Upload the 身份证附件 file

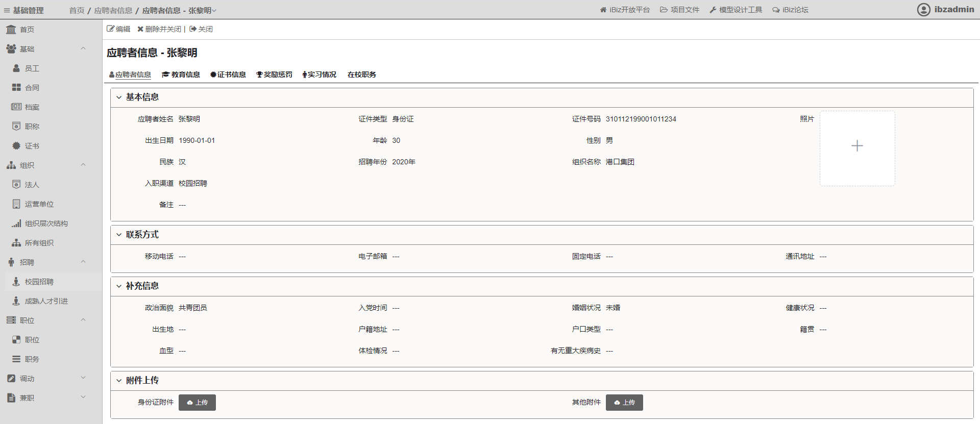[197, 403]
